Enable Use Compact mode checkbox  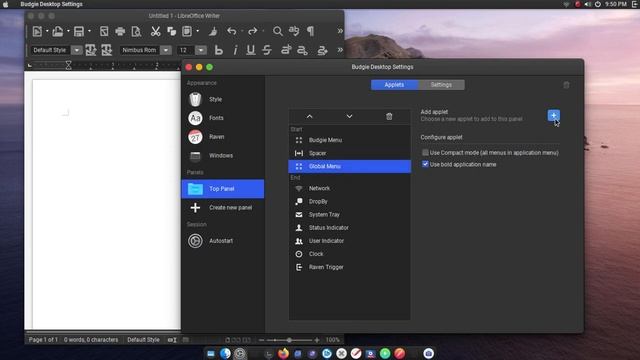[x=425, y=153]
